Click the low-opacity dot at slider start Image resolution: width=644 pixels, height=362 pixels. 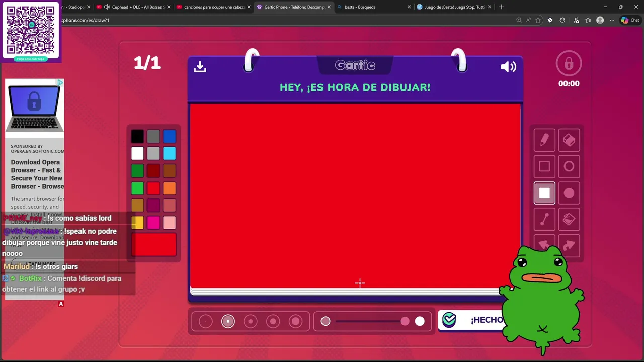(326, 321)
